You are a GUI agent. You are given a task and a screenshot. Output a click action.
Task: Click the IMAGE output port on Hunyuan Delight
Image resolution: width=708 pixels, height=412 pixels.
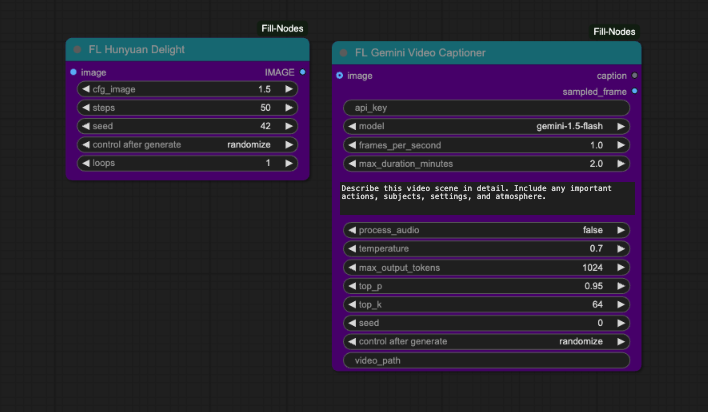(x=303, y=72)
